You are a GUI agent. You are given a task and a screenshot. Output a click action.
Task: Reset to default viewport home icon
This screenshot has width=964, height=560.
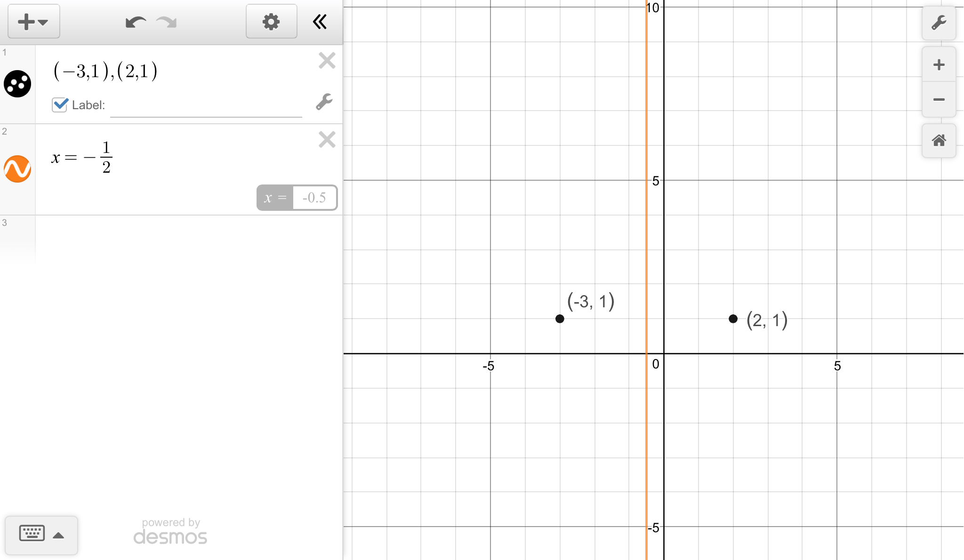point(939,140)
